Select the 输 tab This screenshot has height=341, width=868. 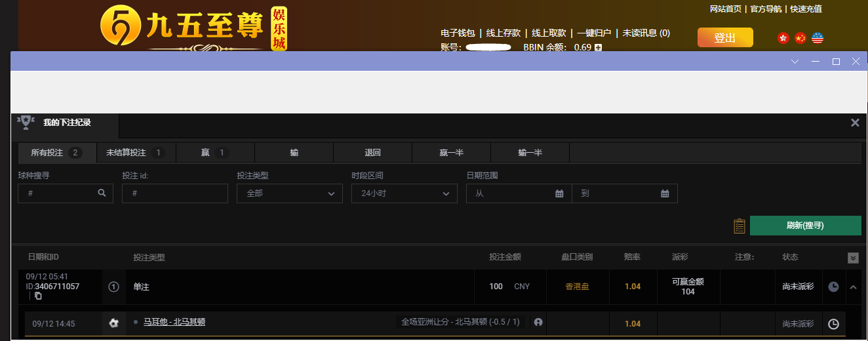click(294, 153)
